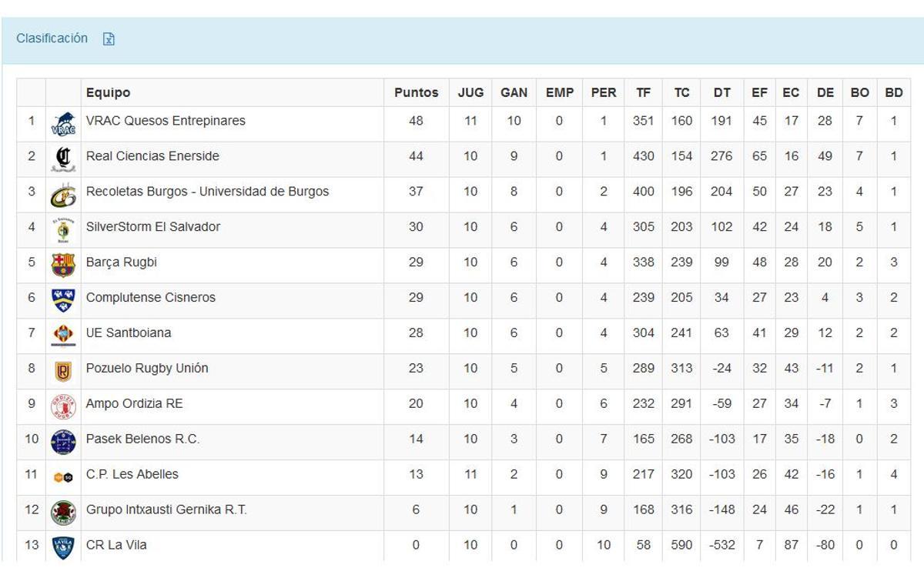Sort by the JUG column header

(470, 92)
